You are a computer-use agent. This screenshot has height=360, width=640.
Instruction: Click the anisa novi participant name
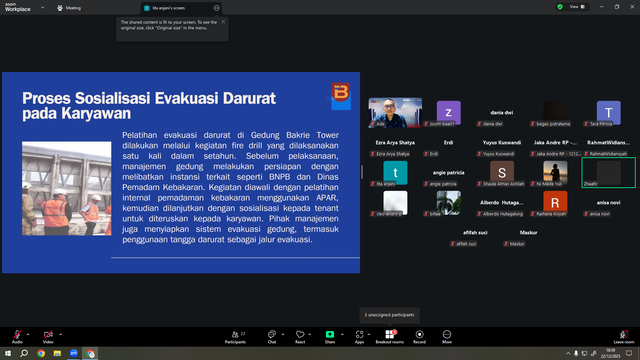[609, 202]
